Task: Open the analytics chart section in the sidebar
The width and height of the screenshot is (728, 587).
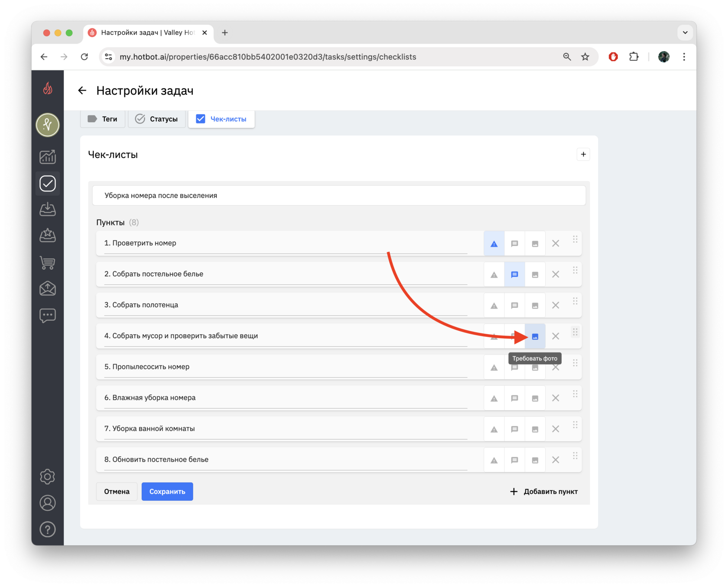Action: pyautogui.click(x=48, y=157)
